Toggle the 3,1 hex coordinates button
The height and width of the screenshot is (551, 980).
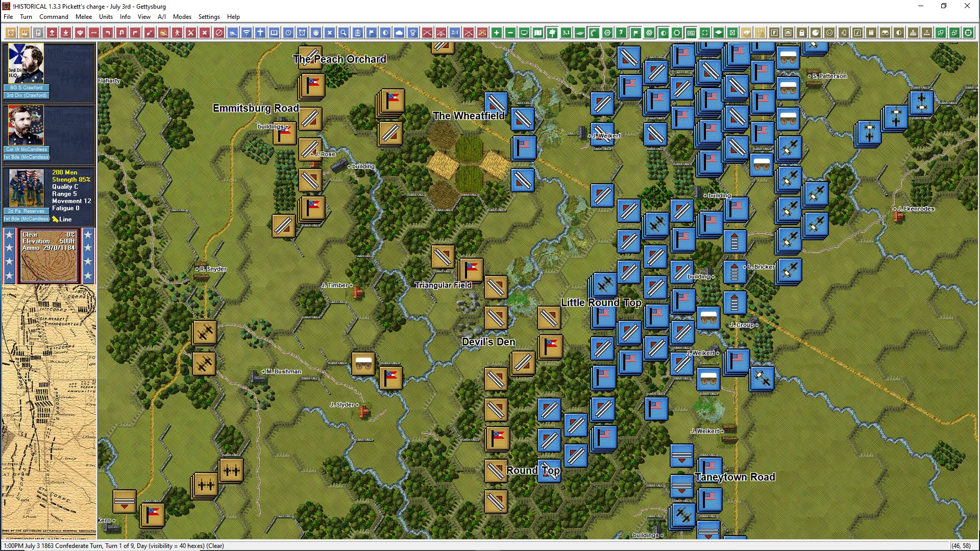click(566, 33)
